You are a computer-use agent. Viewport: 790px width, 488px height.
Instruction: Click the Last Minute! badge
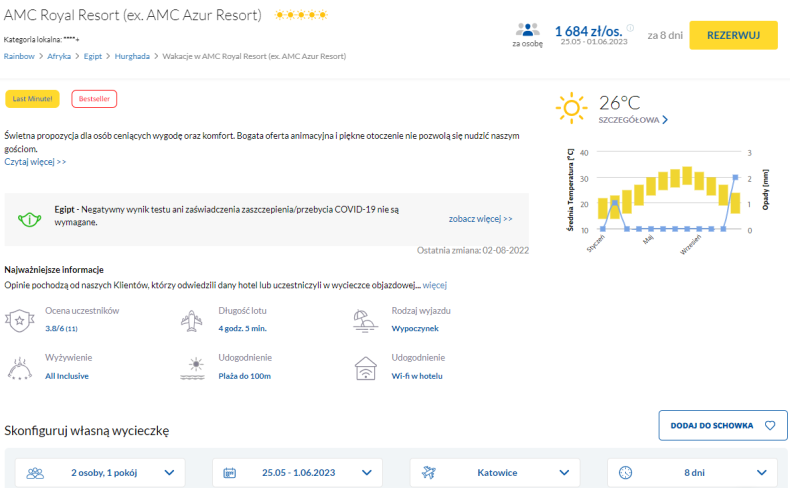click(x=32, y=99)
